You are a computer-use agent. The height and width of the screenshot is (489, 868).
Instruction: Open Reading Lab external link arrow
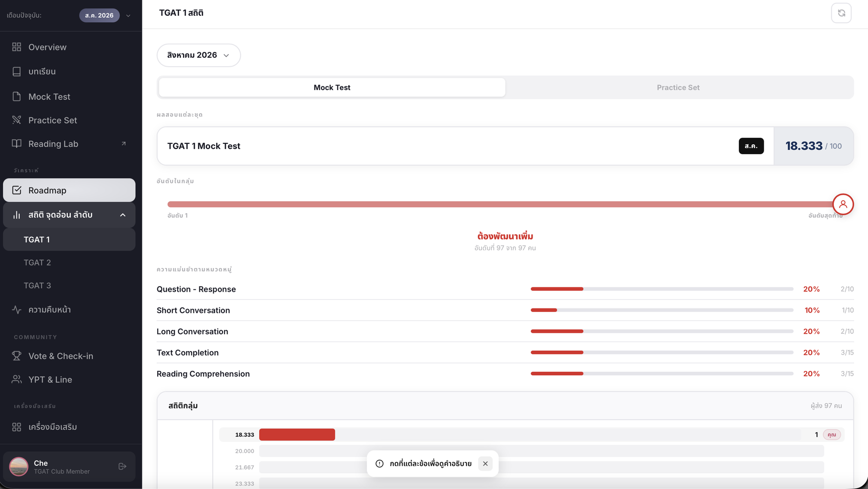tap(124, 144)
